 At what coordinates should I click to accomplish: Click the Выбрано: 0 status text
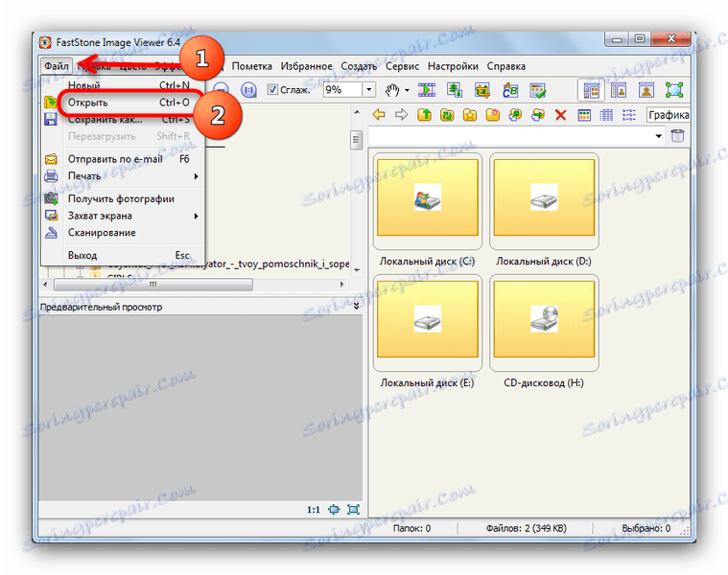[646, 528]
